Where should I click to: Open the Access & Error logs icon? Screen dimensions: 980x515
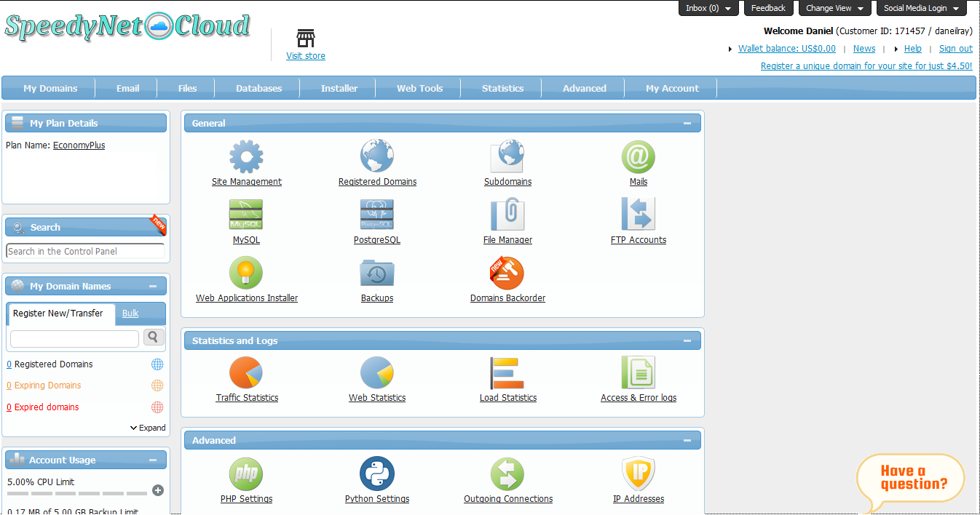[639, 372]
